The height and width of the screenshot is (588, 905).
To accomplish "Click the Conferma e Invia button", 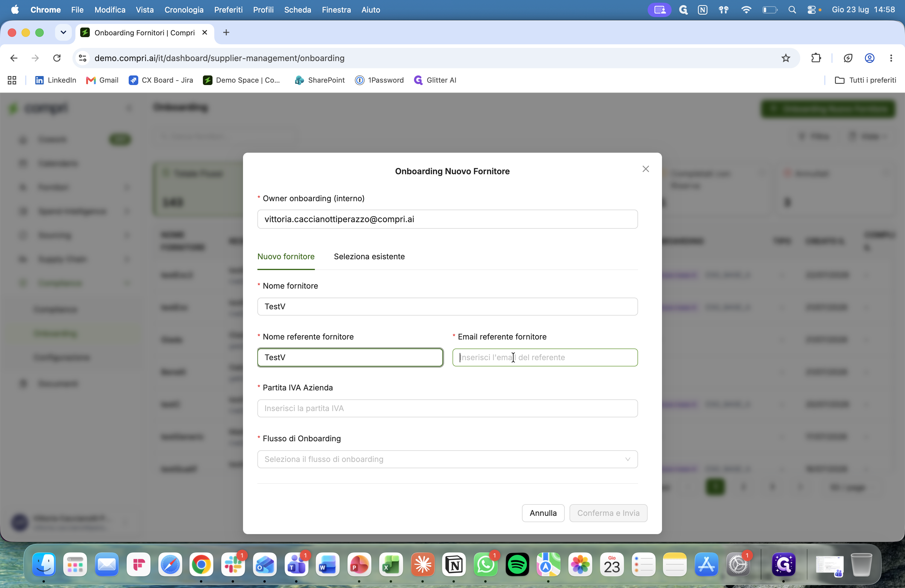I will (608, 513).
